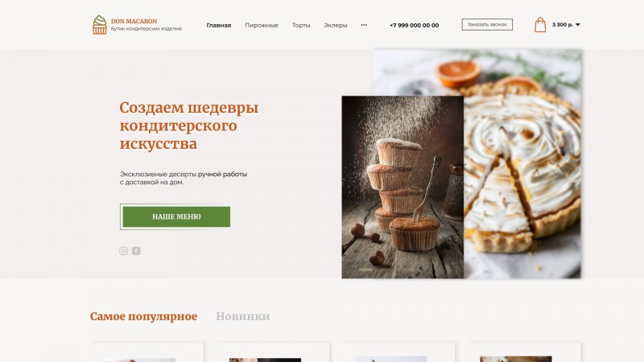The height and width of the screenshot is (362, 644).
Task: Open the Эклеры menu item
Action: [x=335, y=25]
